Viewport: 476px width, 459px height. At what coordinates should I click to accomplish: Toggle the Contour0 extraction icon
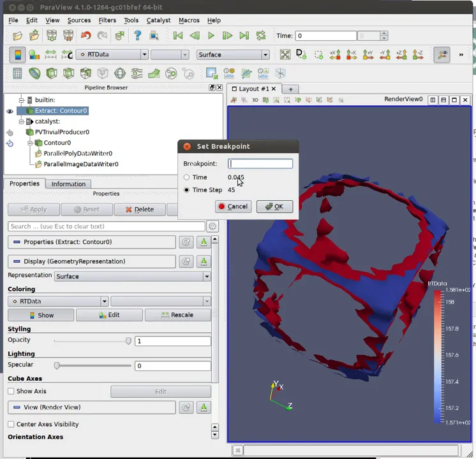pyautogui.click(x=10, y=143)
